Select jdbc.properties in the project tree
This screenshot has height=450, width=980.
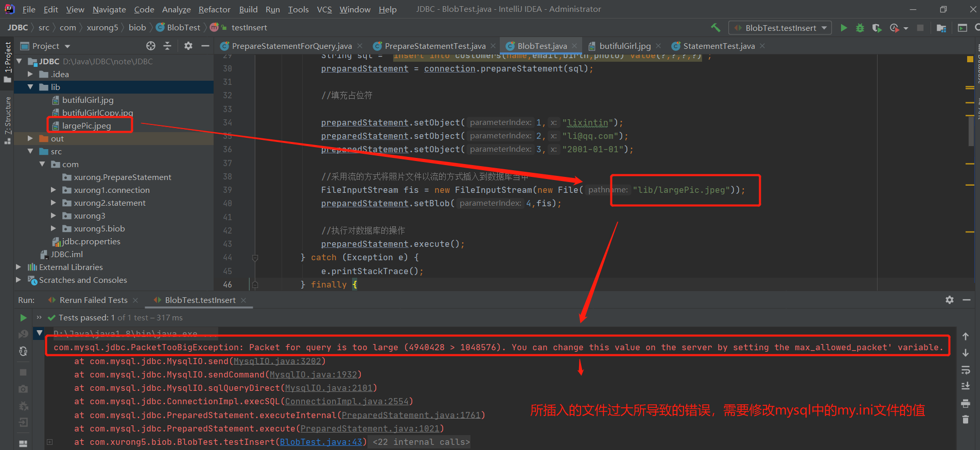91,241
